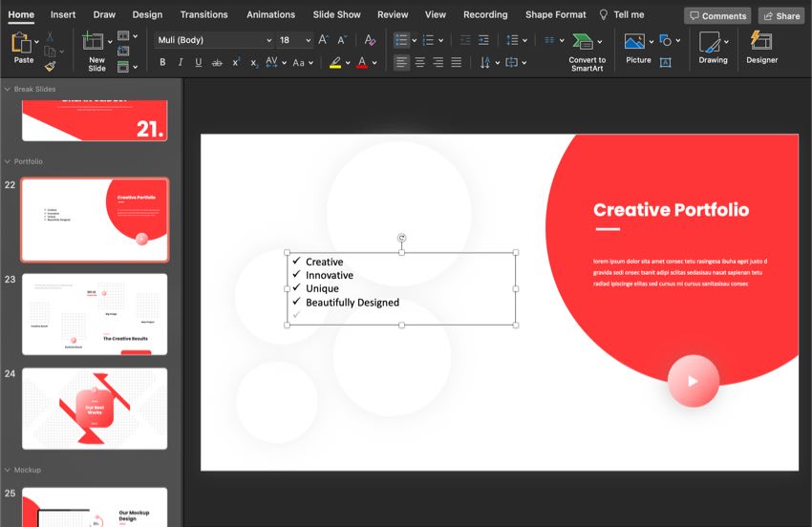Select the Format Painter brush icon
Image resolution: width=812 pixels, height=527 pixels.
click(50, 66)
